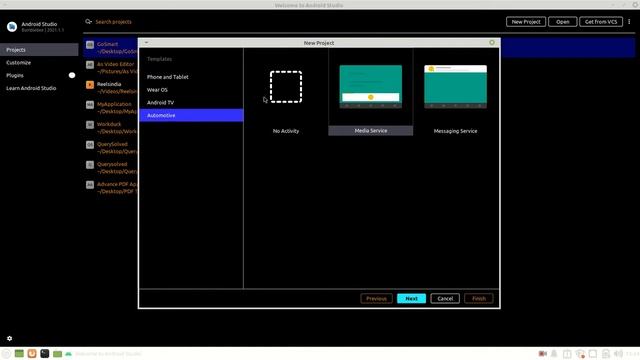Click the GoSmart project icon
The image size is (640, 360).
(90, 45)
